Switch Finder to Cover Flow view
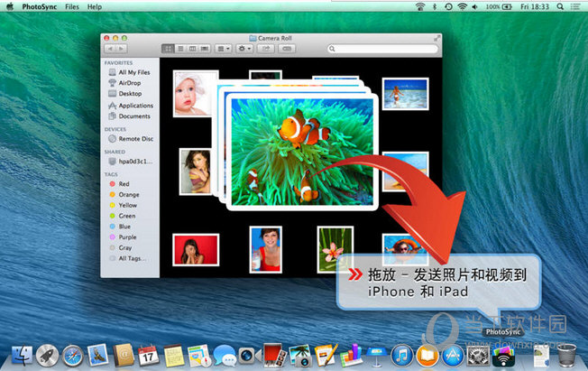Viewport: 588px width, 371px height. click(205, 49)
